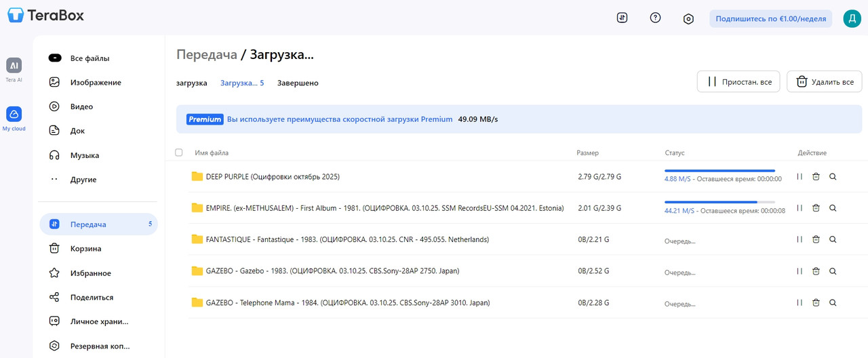Click the EMPIRE row folder icon
The image size is (868, 358).
tap(197, 208)
